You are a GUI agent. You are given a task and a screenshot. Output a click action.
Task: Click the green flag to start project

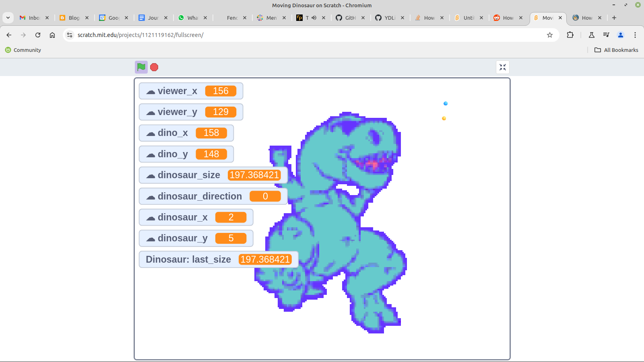[x=141, y=67]
